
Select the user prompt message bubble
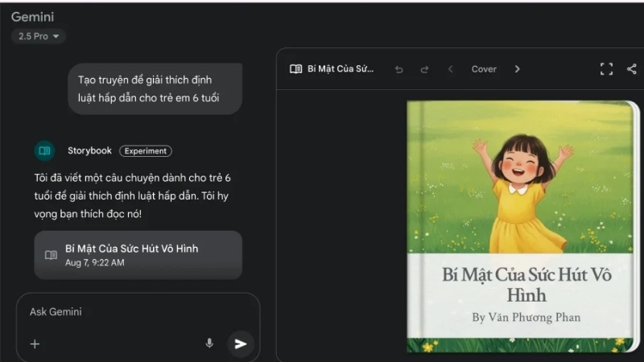(155, 88)
